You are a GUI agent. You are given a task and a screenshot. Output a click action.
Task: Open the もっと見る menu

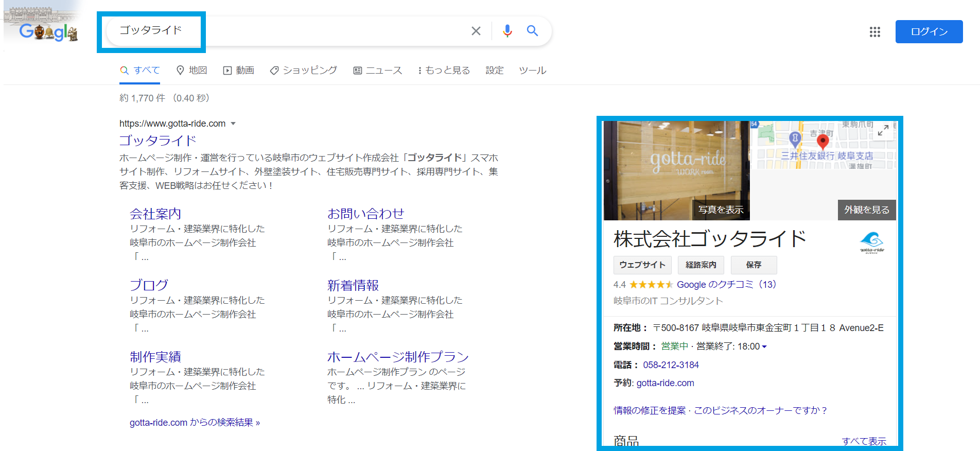tap(444, 71)
